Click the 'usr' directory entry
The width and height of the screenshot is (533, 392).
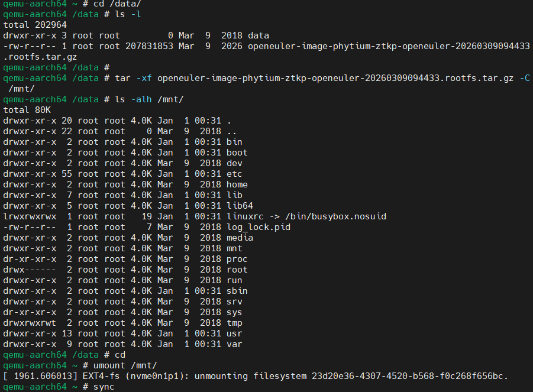234,333
